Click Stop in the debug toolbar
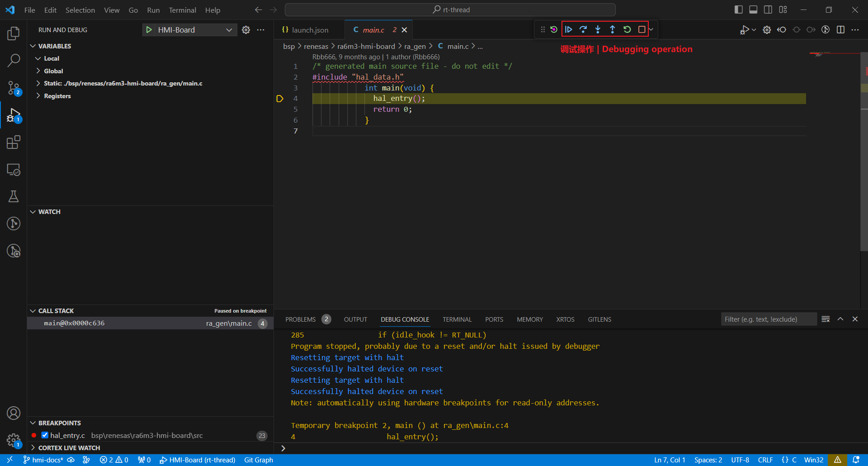The width and height of the screenshot is (868, 466). 642,29
